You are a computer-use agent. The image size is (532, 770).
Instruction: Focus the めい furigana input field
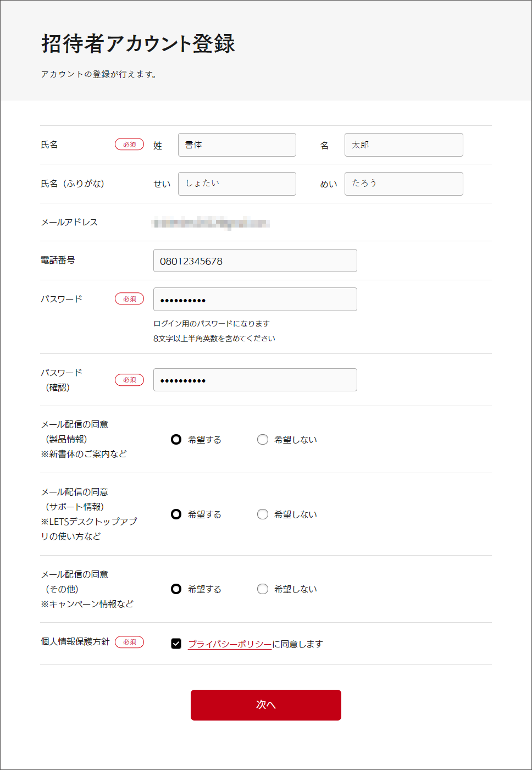click(403, 184)
